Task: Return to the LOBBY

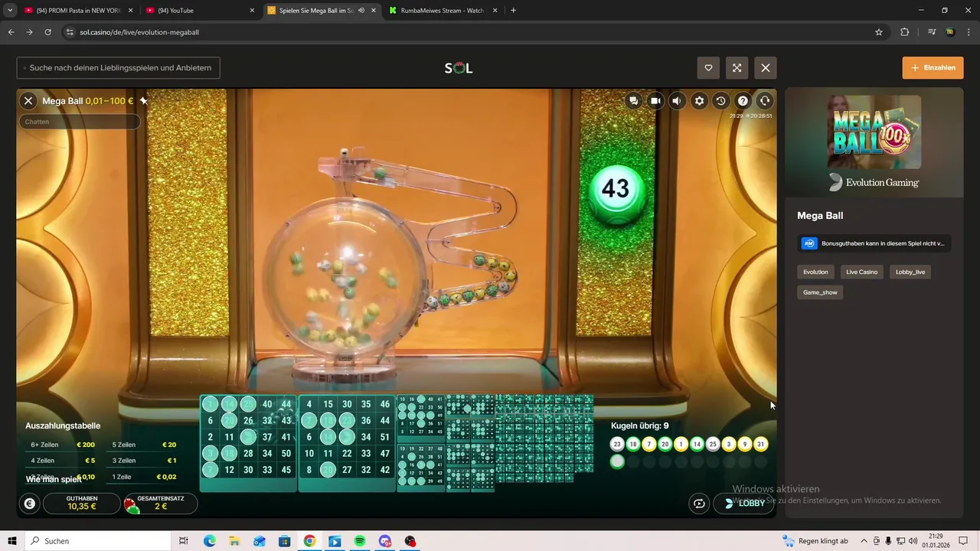Action: [743, 504]
